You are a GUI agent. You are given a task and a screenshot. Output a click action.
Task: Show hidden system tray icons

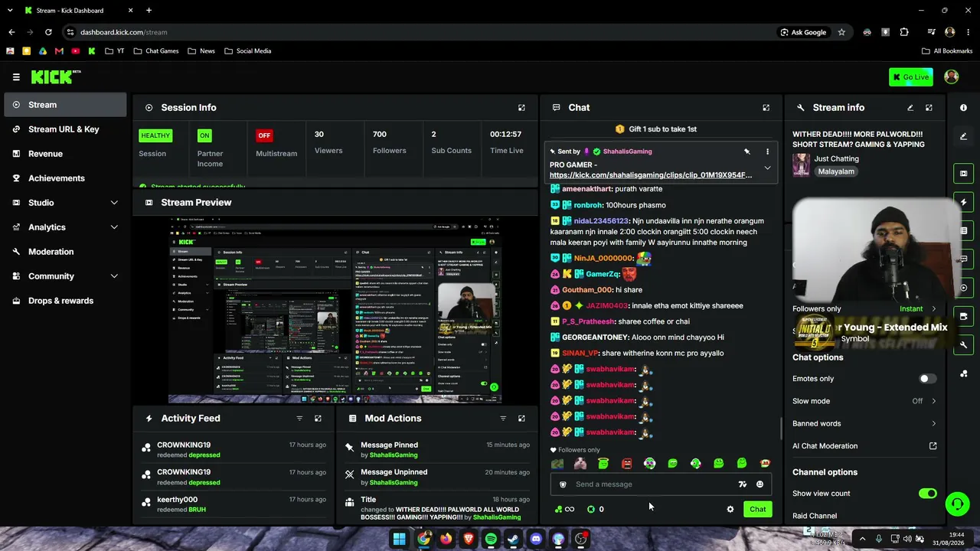(x=863, y=539)
